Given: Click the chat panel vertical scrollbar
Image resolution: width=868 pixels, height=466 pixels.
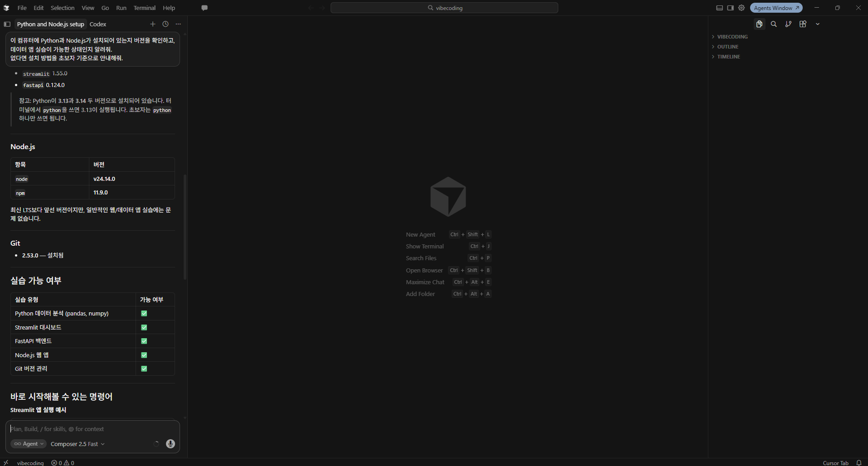Looking at the screenshot, I should tap(185, 227).
